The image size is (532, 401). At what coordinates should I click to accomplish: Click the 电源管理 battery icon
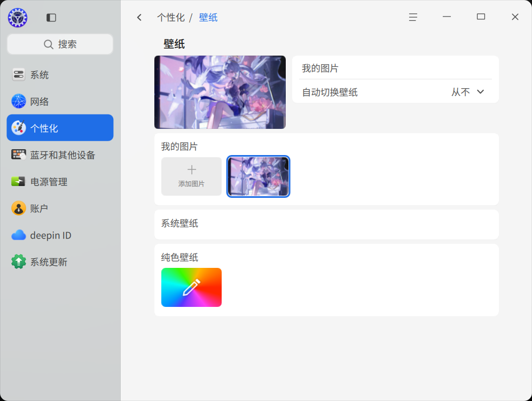click(18, 181)
